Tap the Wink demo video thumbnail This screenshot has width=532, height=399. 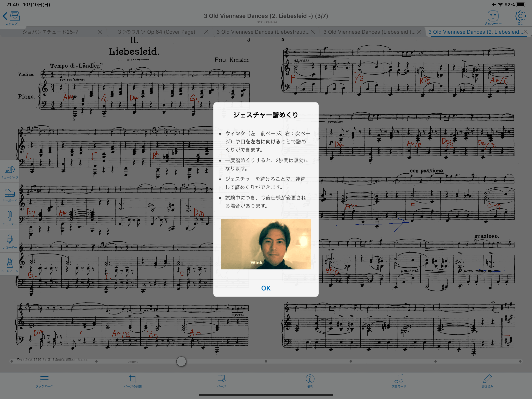point(266,244)
